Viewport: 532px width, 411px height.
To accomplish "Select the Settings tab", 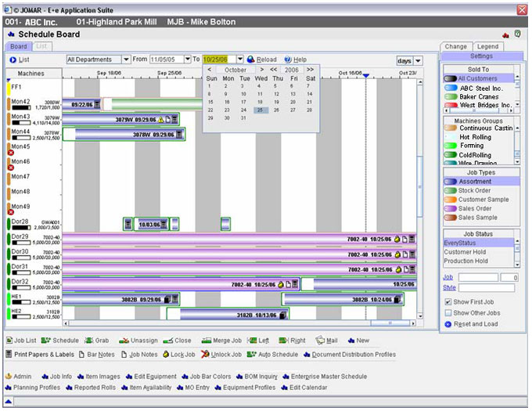I will coord(481,56).
